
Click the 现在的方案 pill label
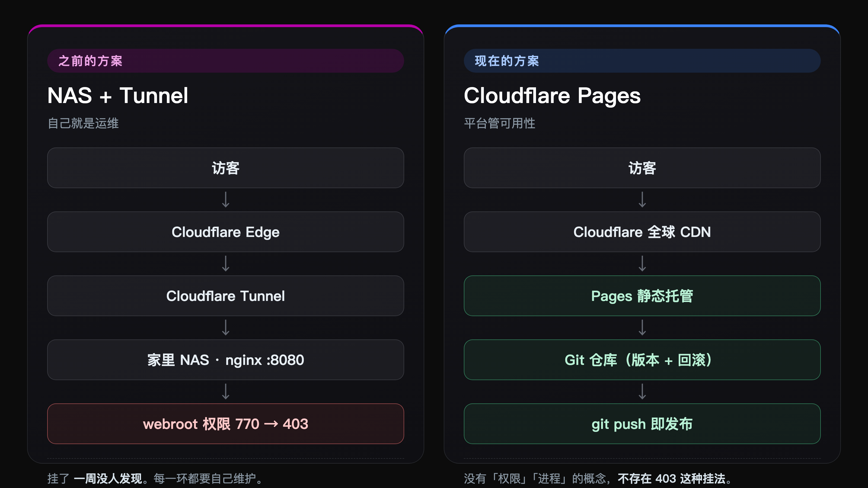click(x=642, y=61)
